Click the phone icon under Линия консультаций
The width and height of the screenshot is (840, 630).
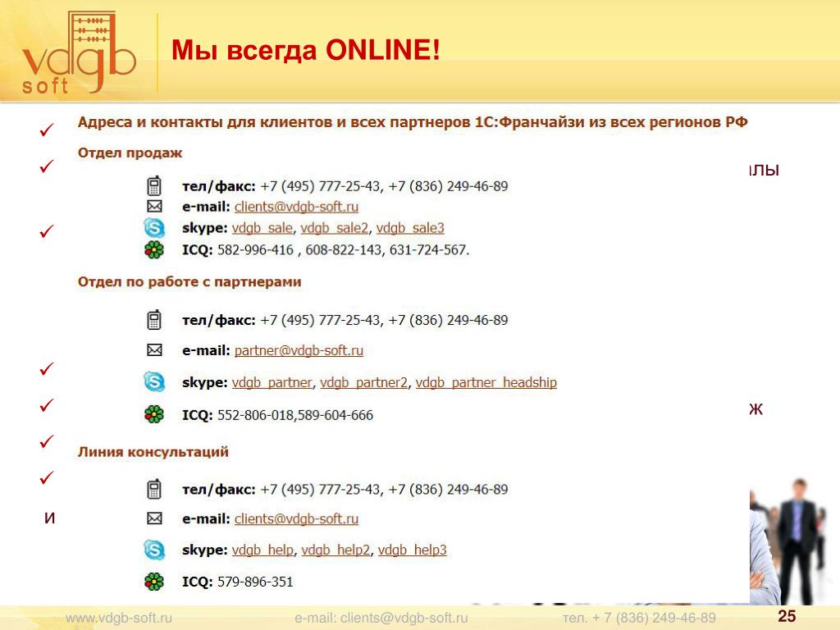tap(154, 489)
